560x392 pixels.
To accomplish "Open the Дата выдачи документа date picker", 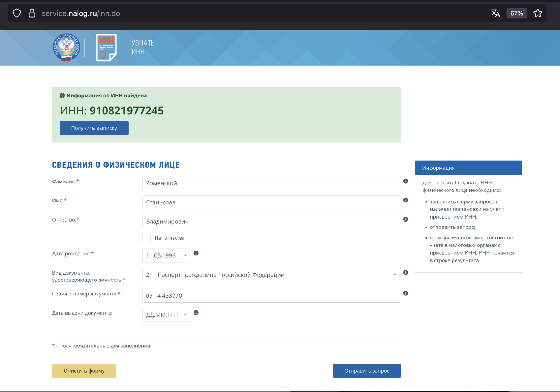I will [167, 315].
